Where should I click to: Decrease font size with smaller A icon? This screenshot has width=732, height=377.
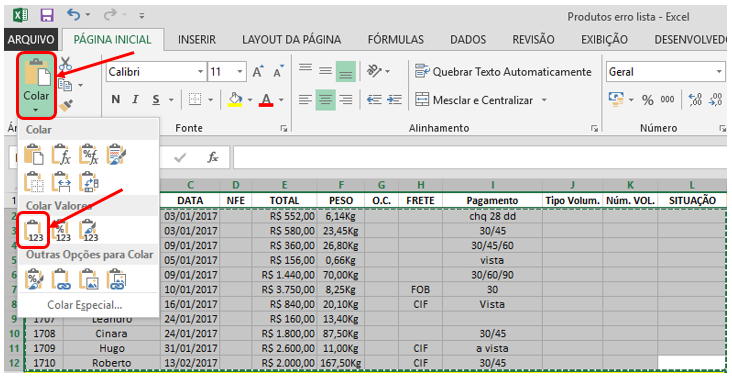[x=279, y=71]
